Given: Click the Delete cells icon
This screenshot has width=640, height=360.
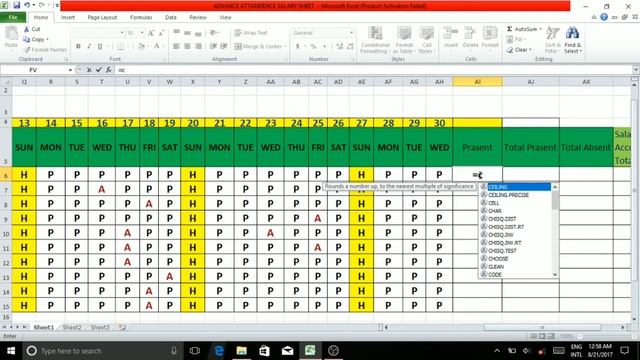Looking at the screenshot, I should pyautogui.click(x=470, y=37).
